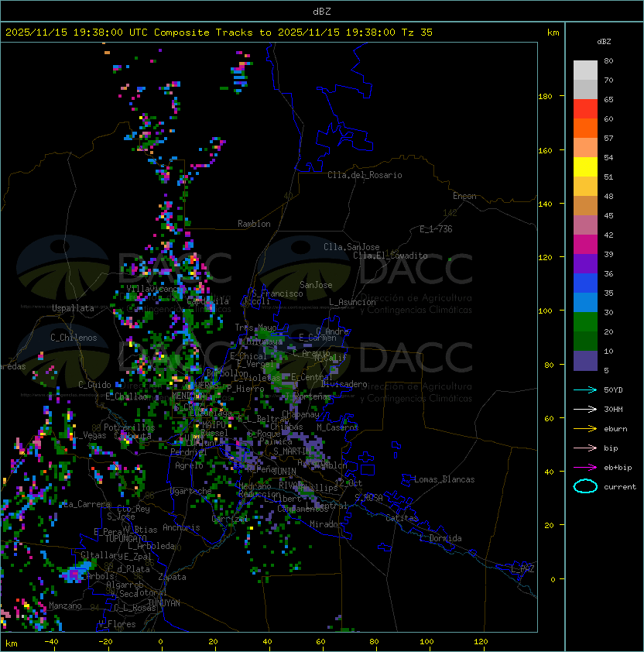
Task: Click the 'Clla.del_Rosario' map label
Action: tap(365, 175)
